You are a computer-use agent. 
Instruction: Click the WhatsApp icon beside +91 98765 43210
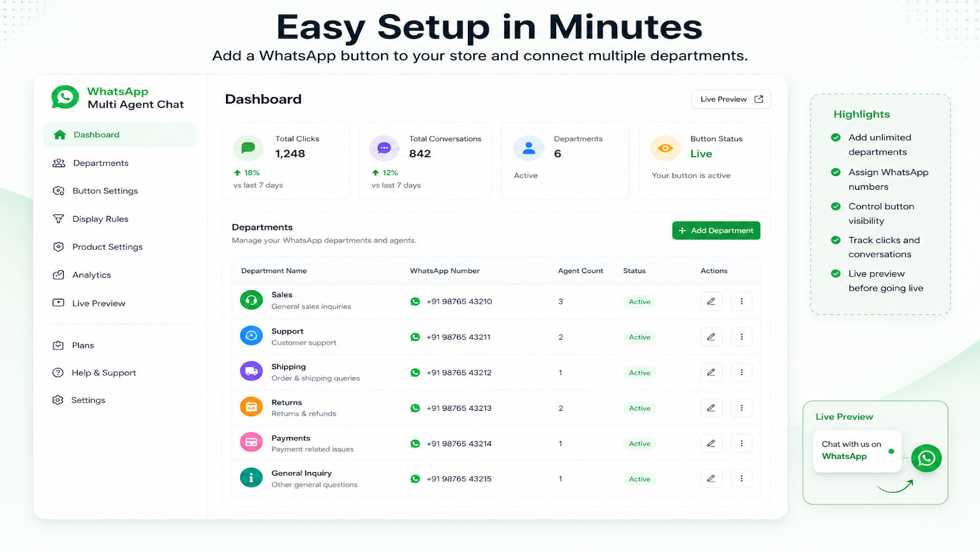tap(415, 301)
